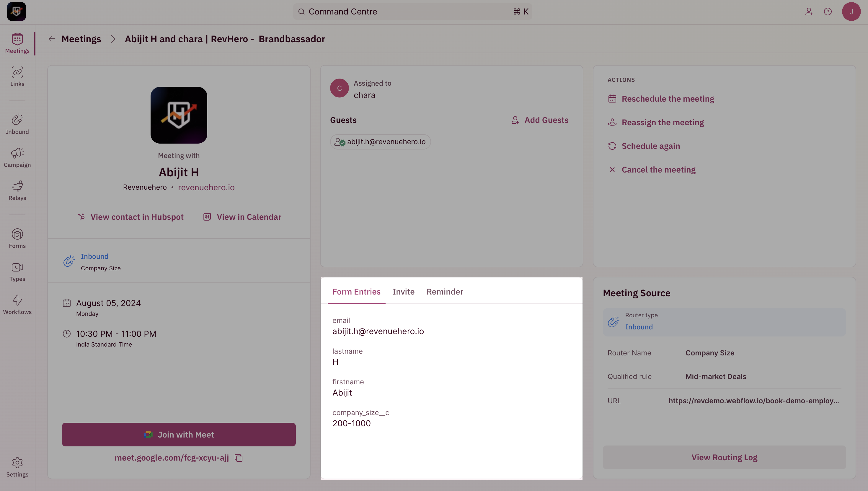The height and width of the screenshot is (491, 868).
Task: Open the Forms sidebar section
Action: pyautogui.click(x=17, y=238)
